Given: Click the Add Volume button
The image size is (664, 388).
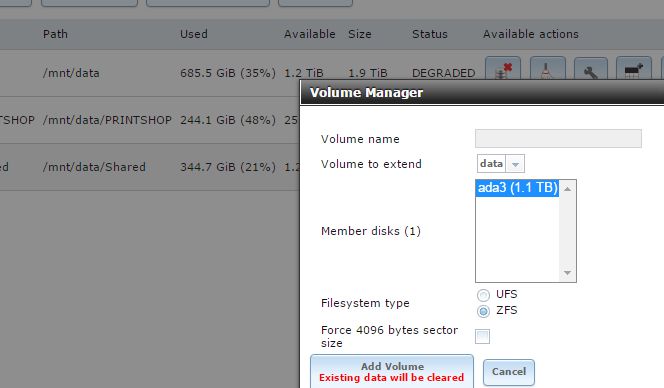Looking at the screenshot, I should (392, 371).
